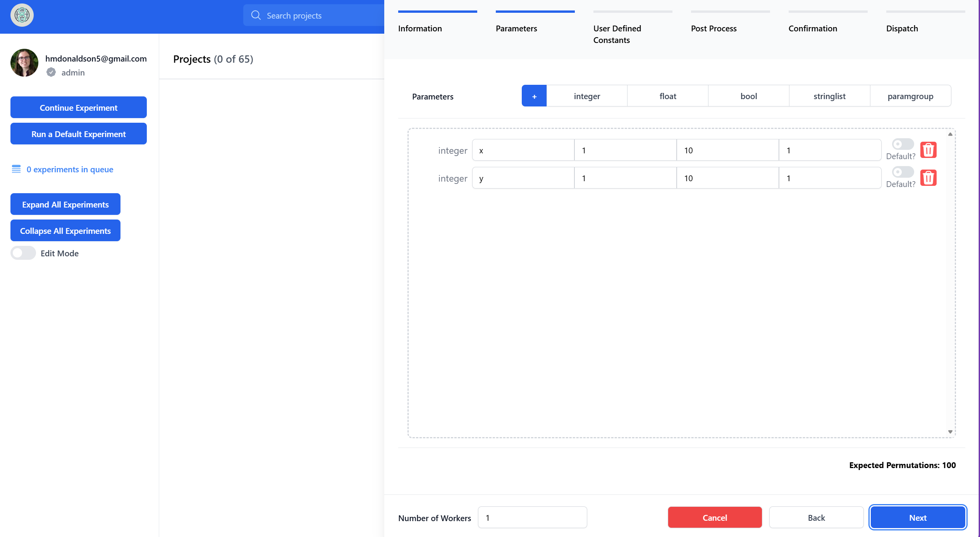Toggle Default for parameter y
This screenshot has height=537, width=980.
903,172
